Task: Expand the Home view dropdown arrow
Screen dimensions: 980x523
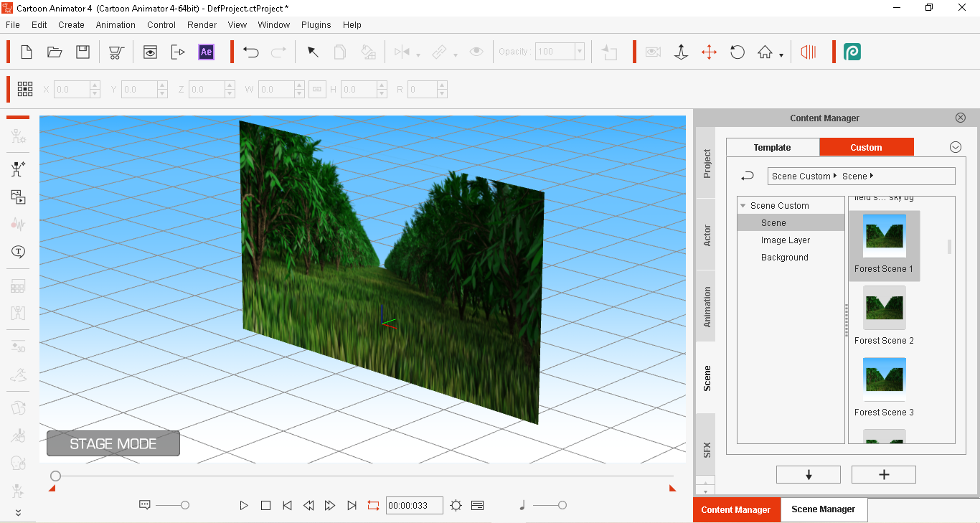Action: point(781,55)
